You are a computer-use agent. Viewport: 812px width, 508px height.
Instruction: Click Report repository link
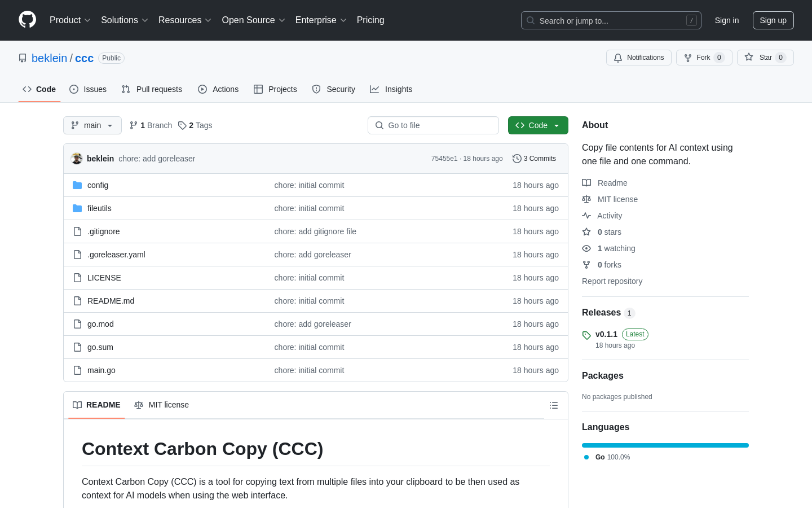[612, 281]
